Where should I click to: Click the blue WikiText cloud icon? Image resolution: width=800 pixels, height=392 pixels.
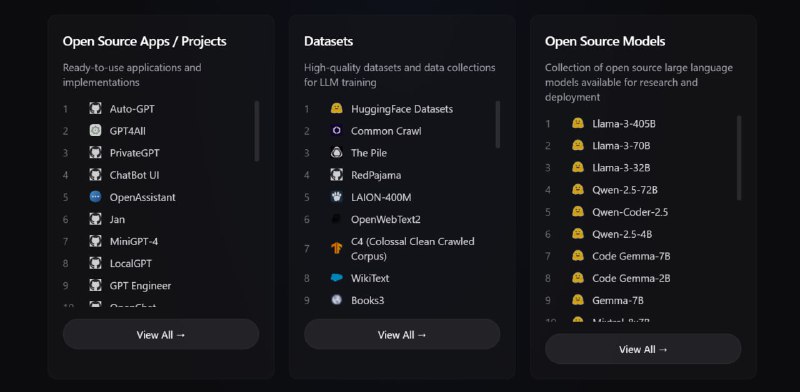click(x=336, y=278)
